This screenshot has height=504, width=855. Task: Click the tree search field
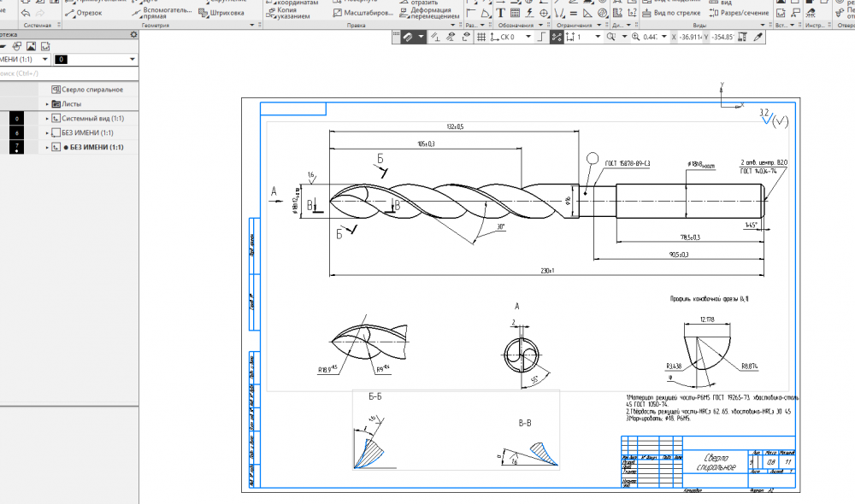coord(68,73)
